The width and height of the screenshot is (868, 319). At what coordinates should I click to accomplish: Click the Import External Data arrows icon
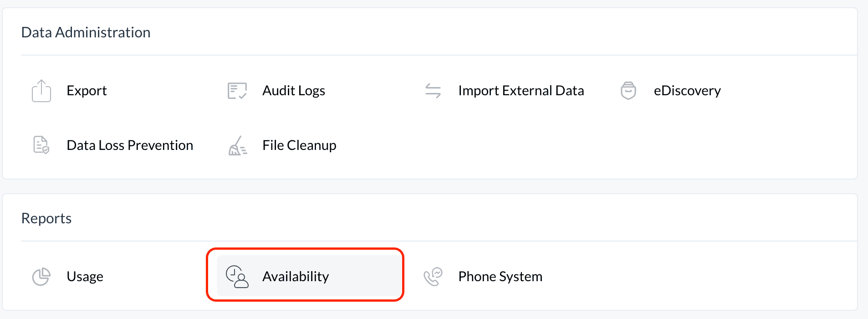[x=433, y=91]
